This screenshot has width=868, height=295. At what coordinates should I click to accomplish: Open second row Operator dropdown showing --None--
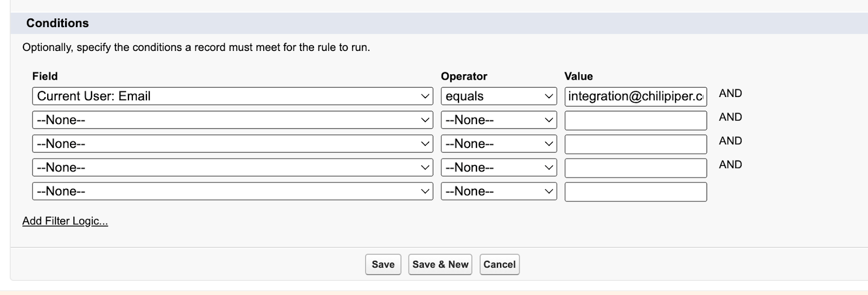tap(499, 120)
